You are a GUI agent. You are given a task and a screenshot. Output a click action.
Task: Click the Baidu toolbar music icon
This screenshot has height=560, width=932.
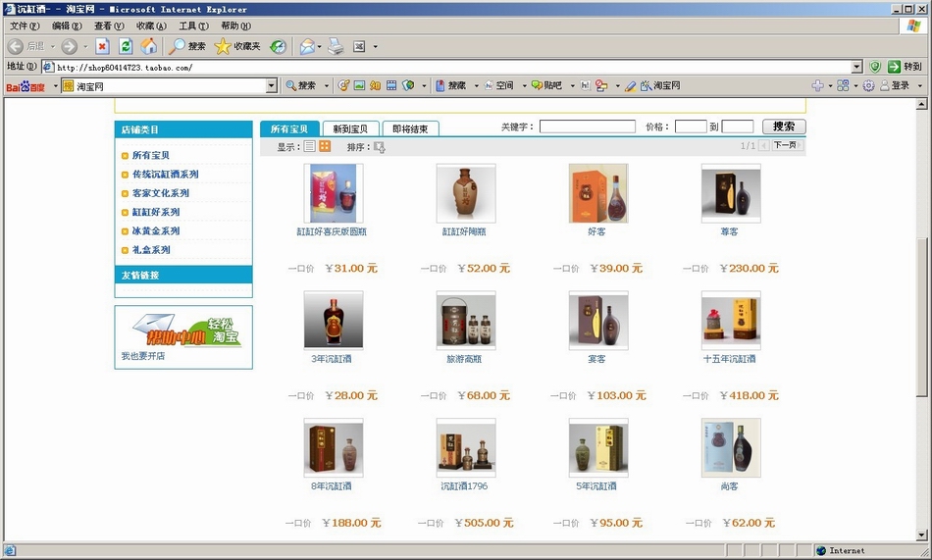pyautogui.click(x=343, y=85)
